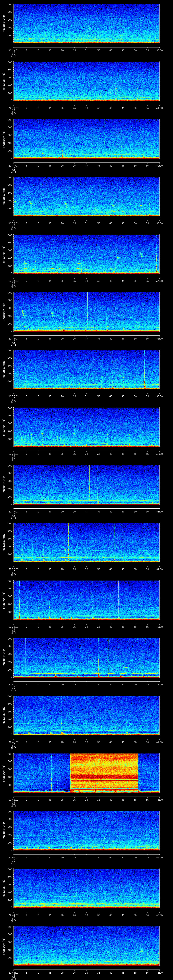Click the 22:41:00 start time label
173x980 pixels.
tap(13, 742)
